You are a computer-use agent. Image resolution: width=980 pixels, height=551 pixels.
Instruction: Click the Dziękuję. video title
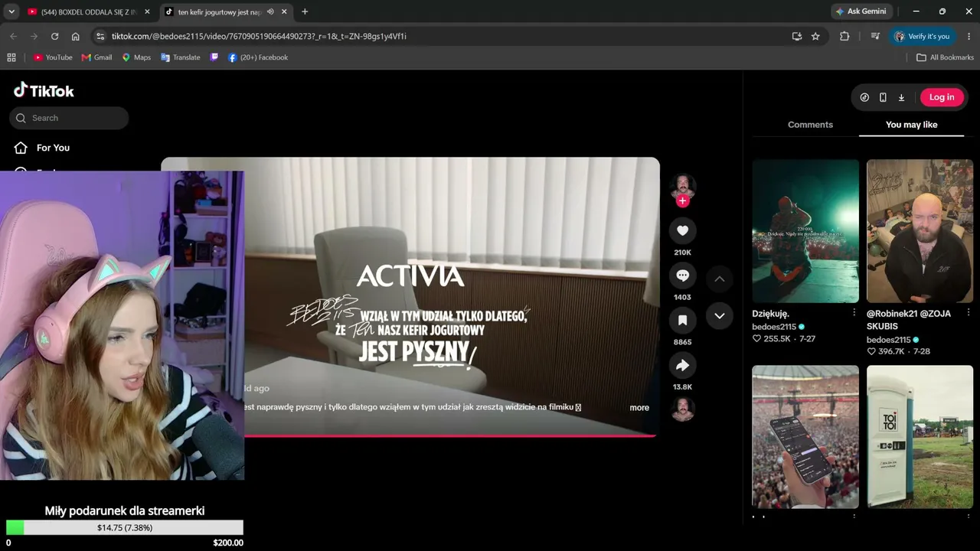(x=770, y=314)
